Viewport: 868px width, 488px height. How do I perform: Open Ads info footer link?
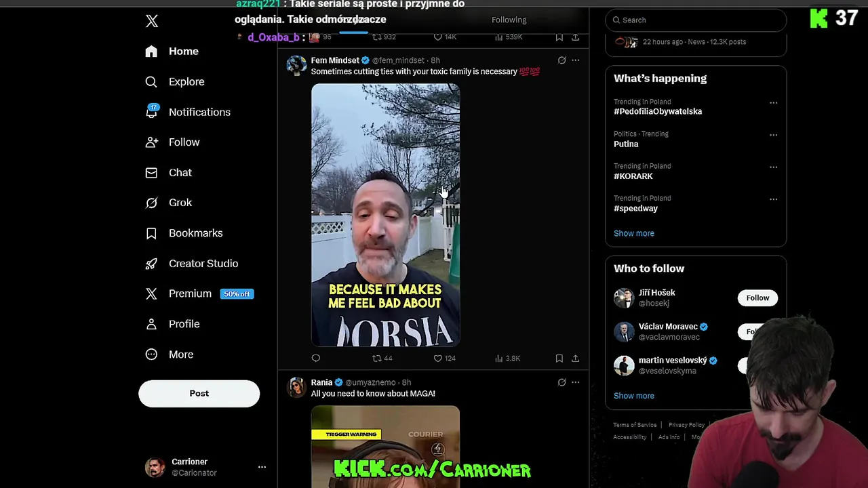tap(669, 437)
